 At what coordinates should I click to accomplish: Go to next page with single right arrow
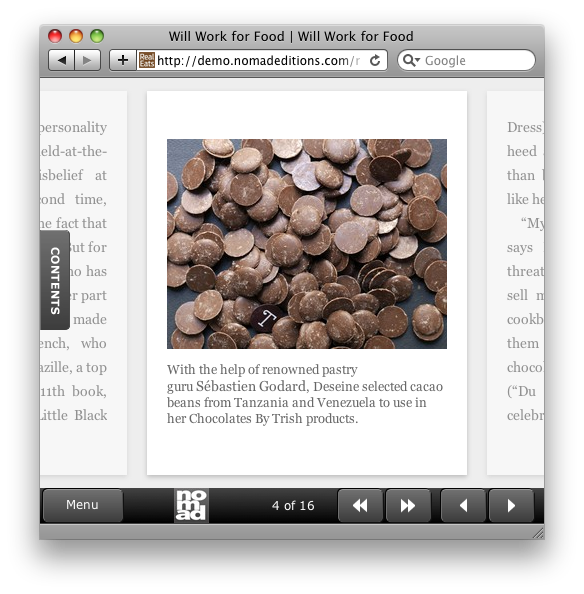(511, 505)
